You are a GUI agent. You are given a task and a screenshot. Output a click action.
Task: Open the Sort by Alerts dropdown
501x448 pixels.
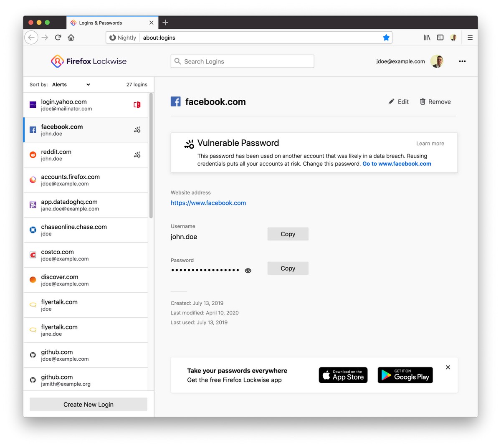pyautogui.click(x=71, y=84)
